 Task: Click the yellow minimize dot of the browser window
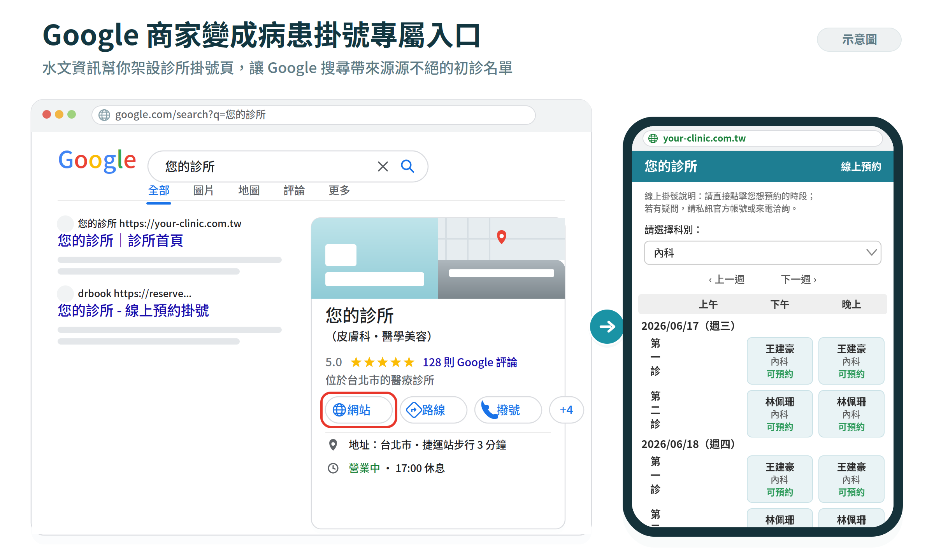[x=59, y=114]
